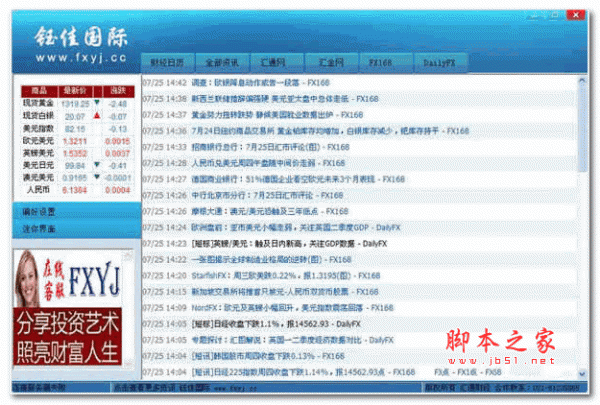The image size is (600, 405).
Task: Select the 美元日元 row name
Action: coord(38,165)
